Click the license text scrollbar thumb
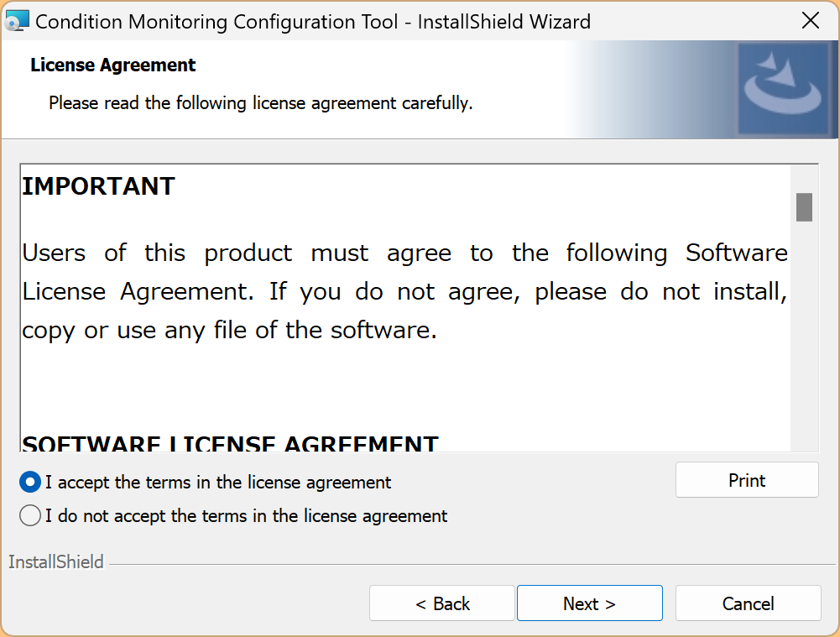Image resolution: width=840 pixels, height=637 pixels. pyautogui.click(x=804, y=206)
